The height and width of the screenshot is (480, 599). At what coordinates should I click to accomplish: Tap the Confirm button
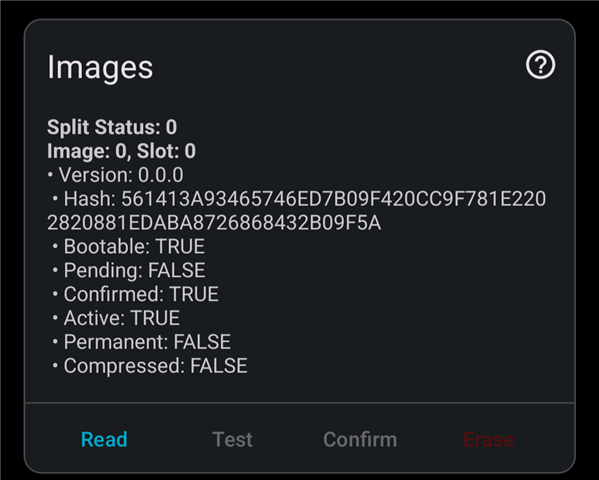pos(360,439)
